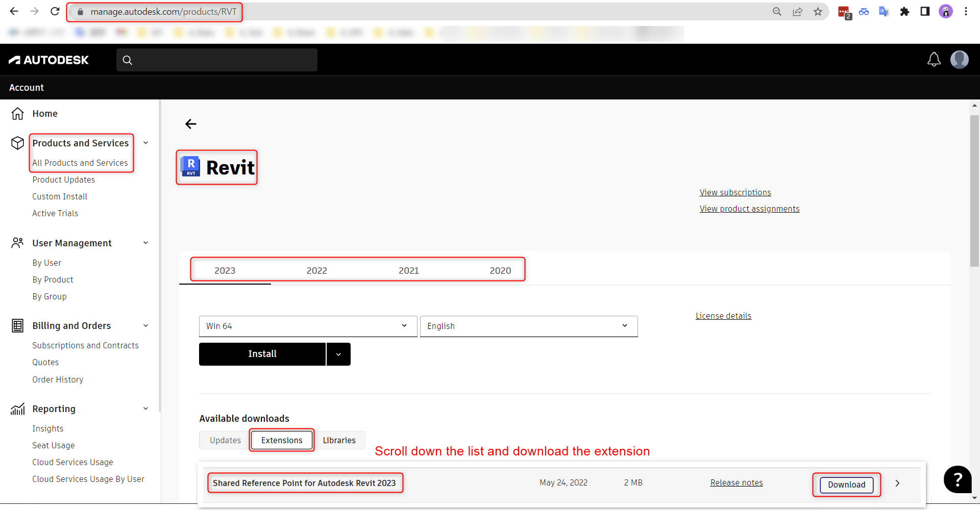Click the search magnifier icon in Autodesk header
980x510 pixels.
(x=128, y=60)
